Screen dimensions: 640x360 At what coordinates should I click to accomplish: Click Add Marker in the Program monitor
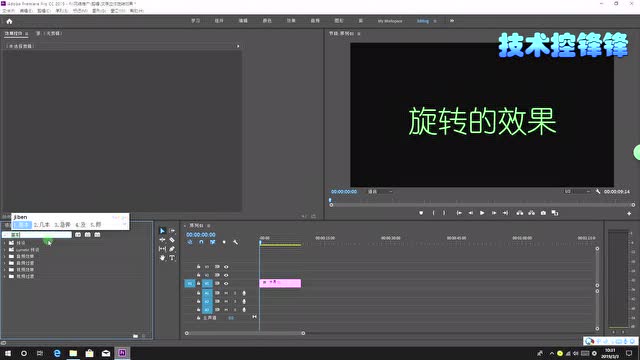[421, 213]
